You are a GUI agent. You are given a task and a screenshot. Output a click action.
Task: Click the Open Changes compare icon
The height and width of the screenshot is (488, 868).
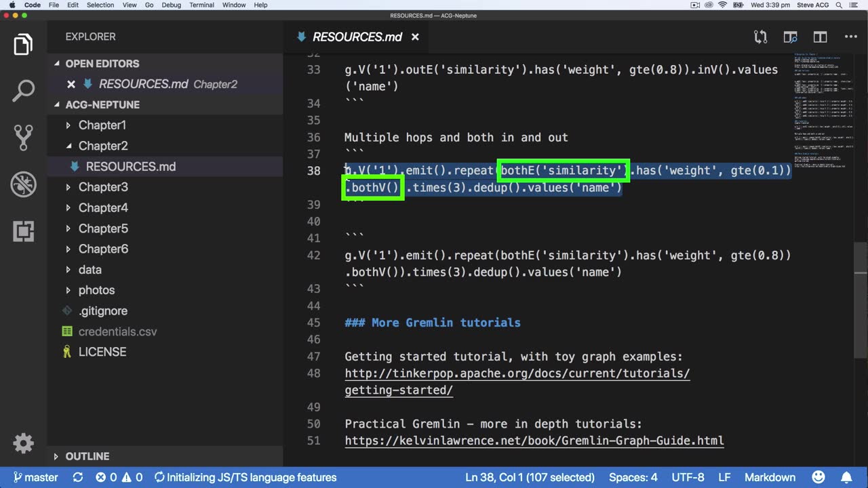point(760,37)
